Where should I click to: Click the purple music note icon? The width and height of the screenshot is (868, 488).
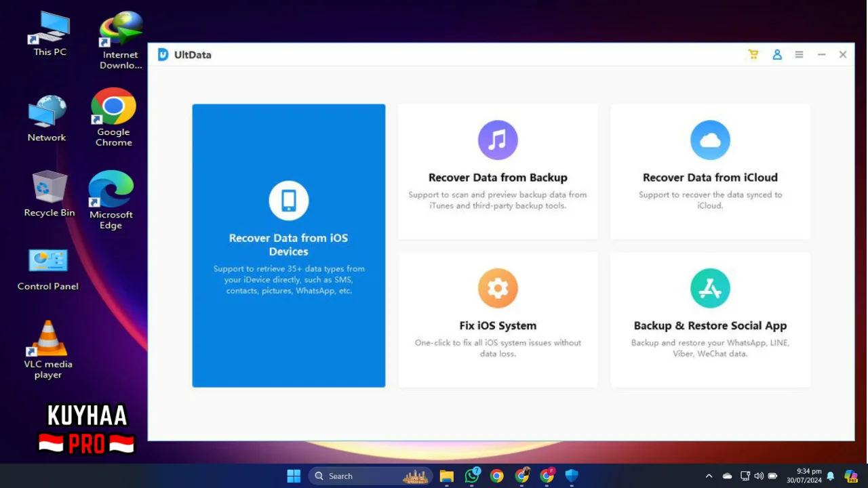click(x=498, y=140)
